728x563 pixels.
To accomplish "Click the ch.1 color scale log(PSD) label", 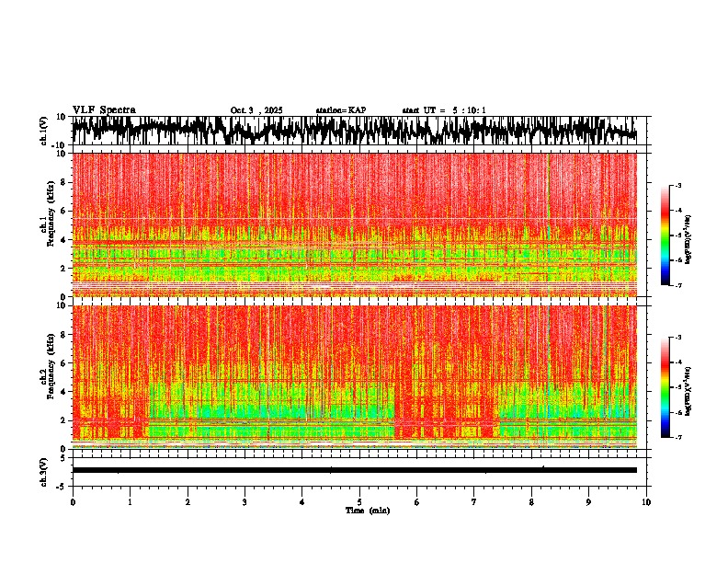I will (688, 239).
